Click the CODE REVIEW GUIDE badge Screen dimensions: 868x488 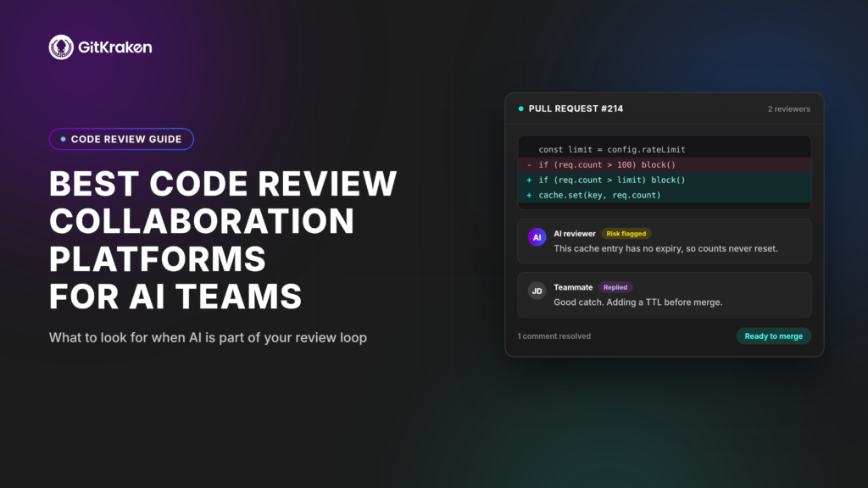pos(121,139)
